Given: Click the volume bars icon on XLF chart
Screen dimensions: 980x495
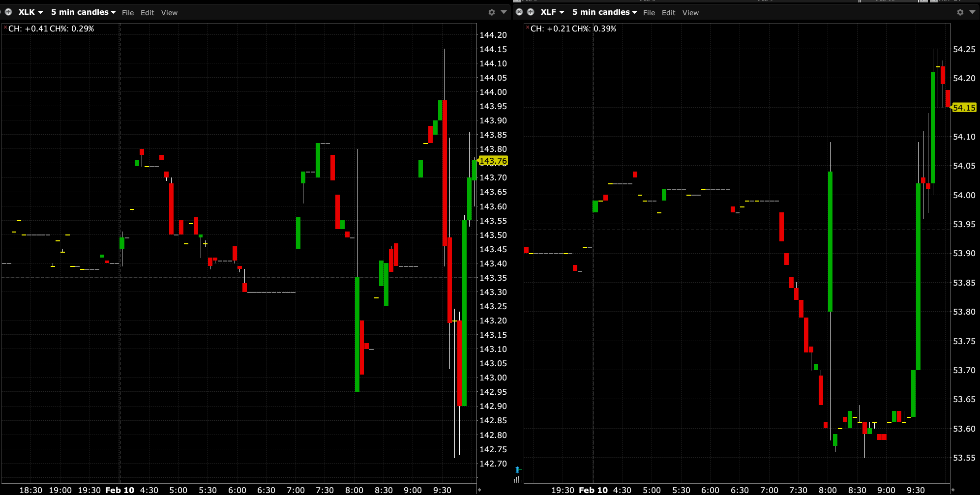Looking at the screenshot, I should point(517,479).
